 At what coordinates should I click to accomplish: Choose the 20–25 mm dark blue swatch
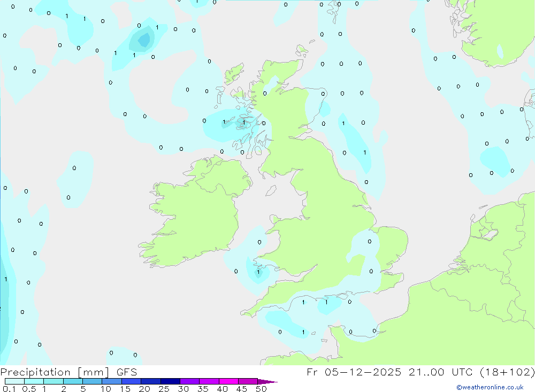point(151,381)
